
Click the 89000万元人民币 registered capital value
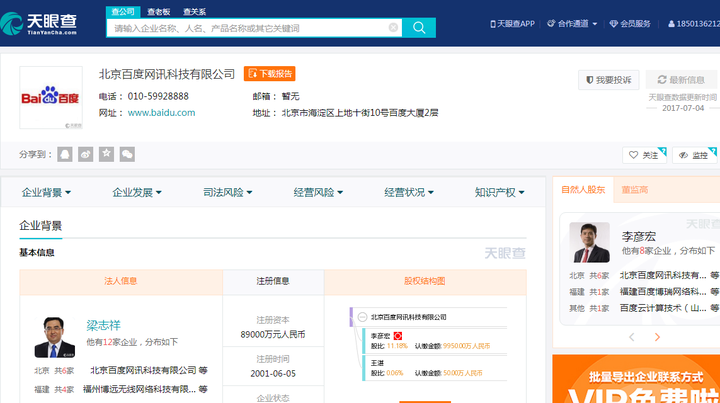(273, 335)
